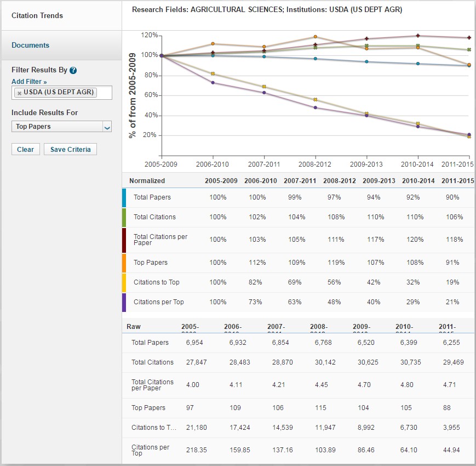This screenshot has height=466, width=476.
Task: Click the Research Fields chart title
Action: tap(267, 10)
